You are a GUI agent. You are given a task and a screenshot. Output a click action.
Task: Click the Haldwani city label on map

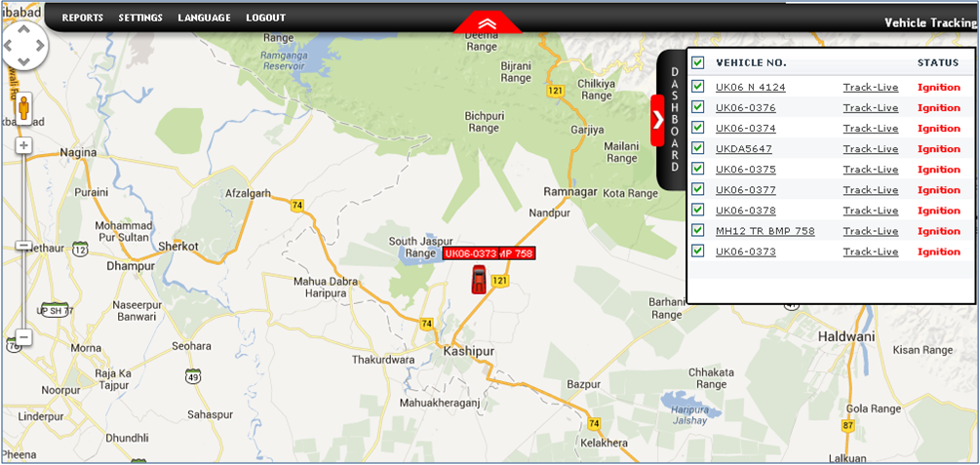click(x=846, y=336)
